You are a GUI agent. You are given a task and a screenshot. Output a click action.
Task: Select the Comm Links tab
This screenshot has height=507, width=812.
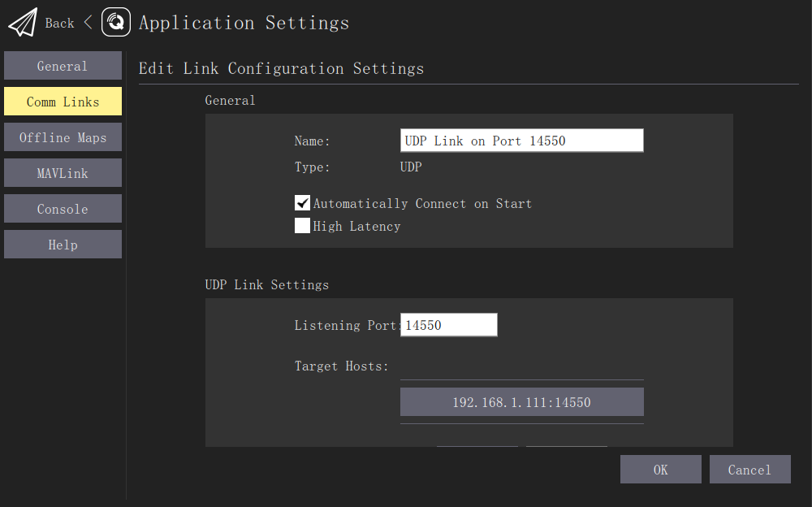[63, 101]
